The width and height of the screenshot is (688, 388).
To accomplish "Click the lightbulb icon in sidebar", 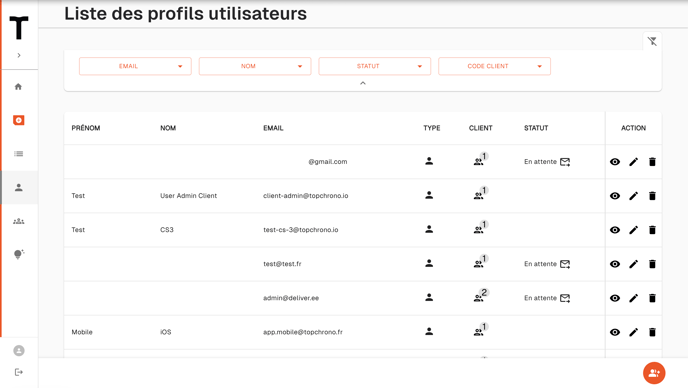I will click(x=18, y=255).
